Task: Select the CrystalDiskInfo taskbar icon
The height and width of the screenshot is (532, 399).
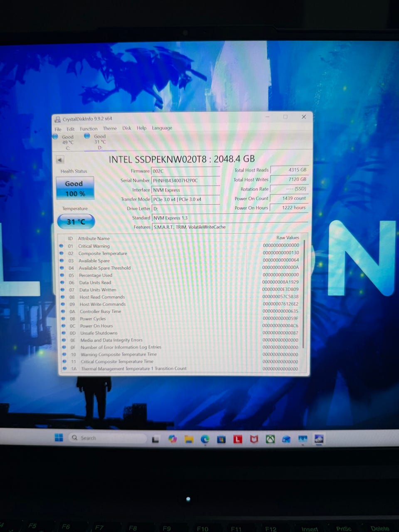Action: click(319, 438)
